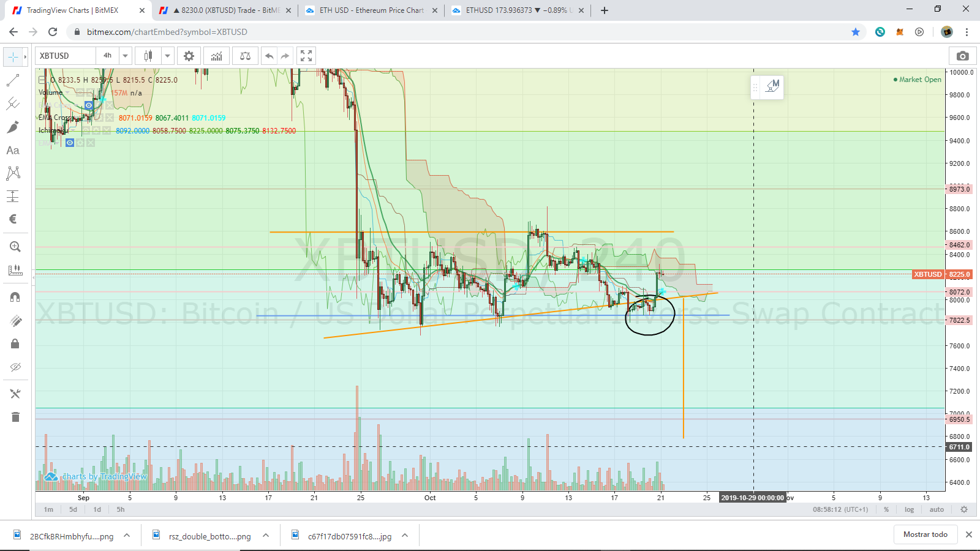Viewport: 980px width, 551px height.
Task: Click the XBTUSD symbol input field
Action: pos(65,56)
